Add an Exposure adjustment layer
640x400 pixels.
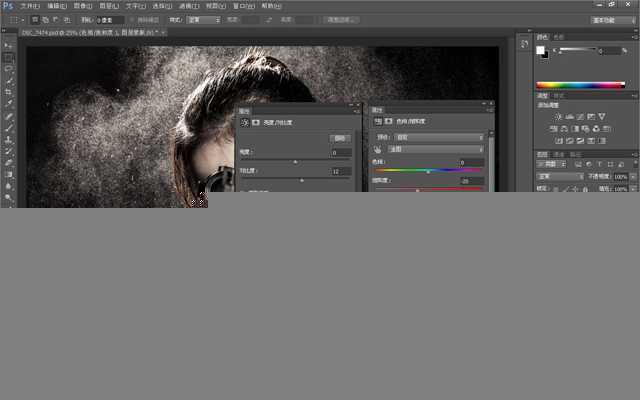click(591, 117)
